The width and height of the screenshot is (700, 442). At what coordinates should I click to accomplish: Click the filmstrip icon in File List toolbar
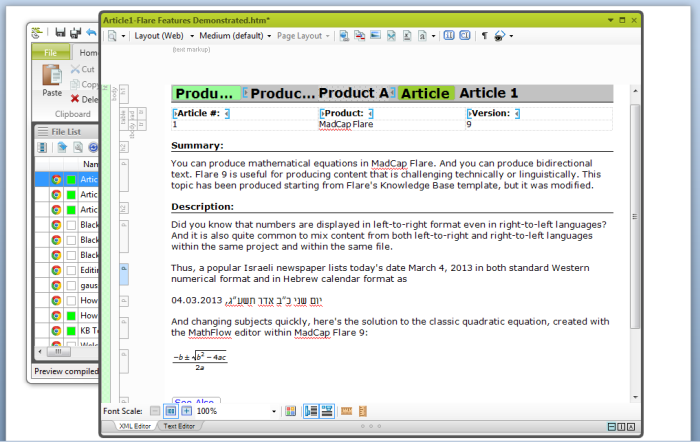click(42, 147)
